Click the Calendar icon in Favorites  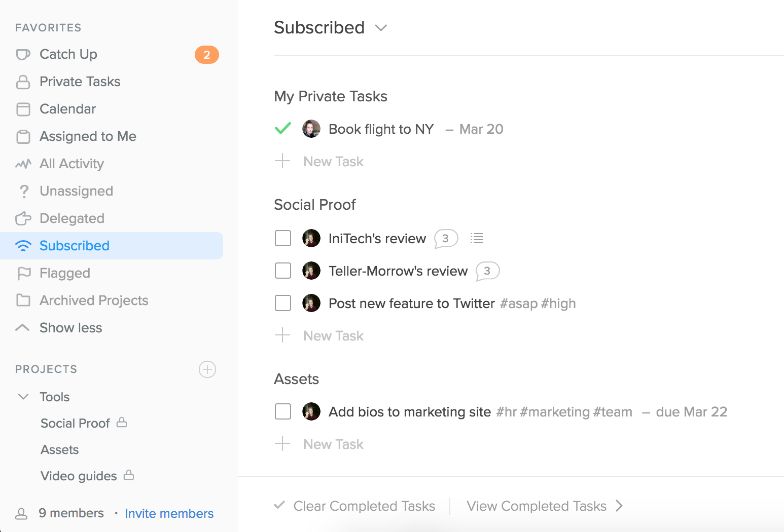point(23,109)
